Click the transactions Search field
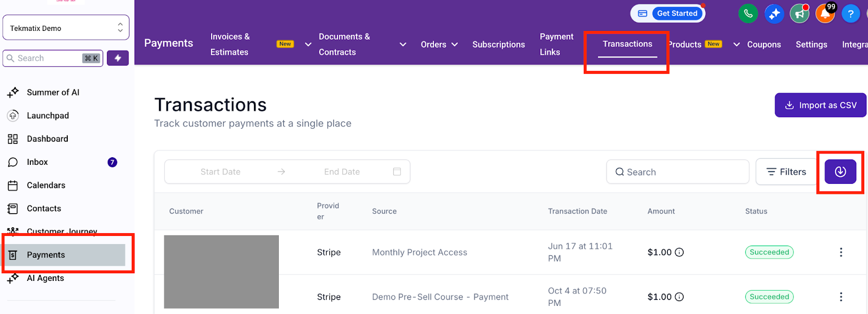 (x=678, y=172)
